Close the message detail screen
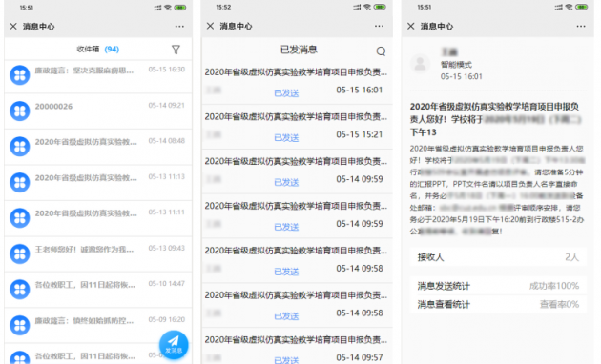Screen dimensions: 601x364 (x=411, y=26)
